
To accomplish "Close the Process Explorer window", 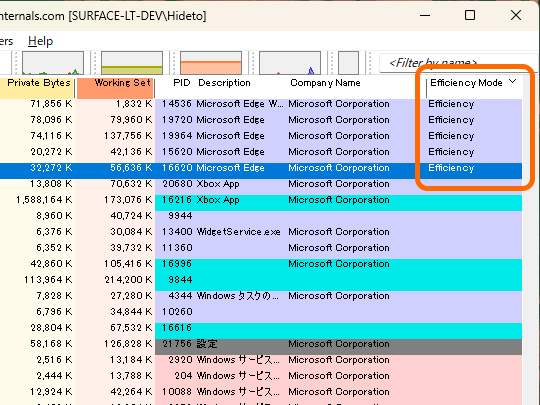I will click(516, 15).
